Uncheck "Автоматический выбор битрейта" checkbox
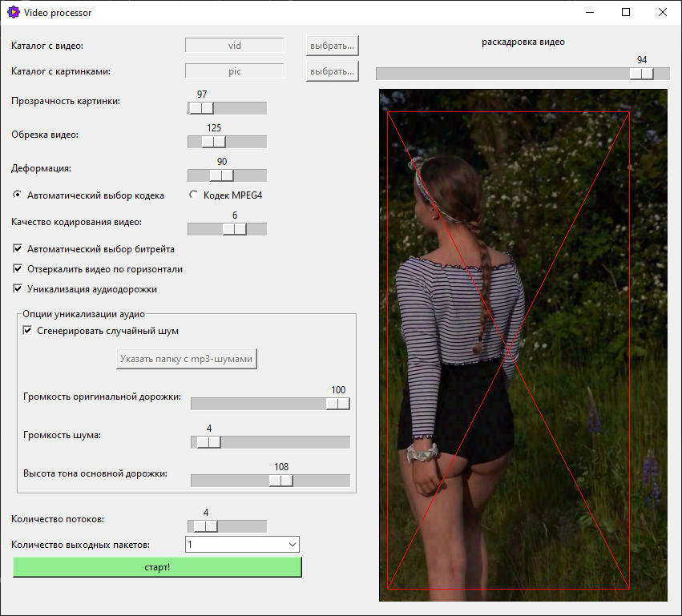This screenshot has width=682, height=616. [18, 249]
